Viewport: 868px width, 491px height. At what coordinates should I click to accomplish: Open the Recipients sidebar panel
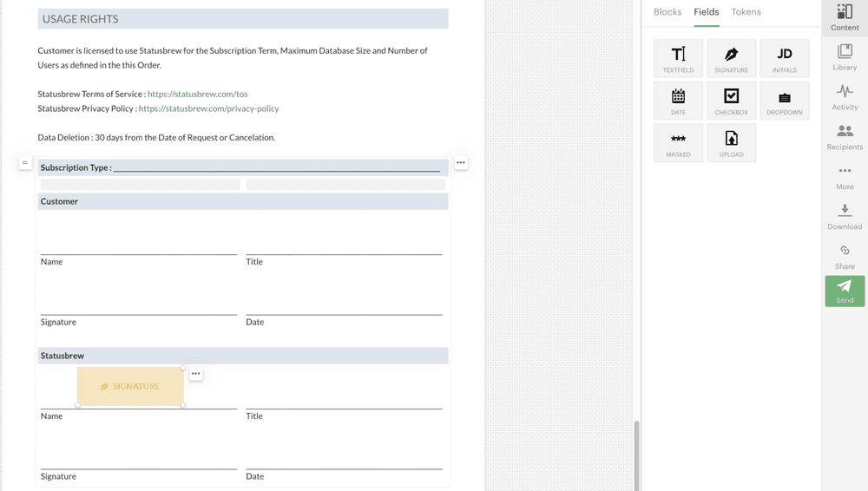click(x=845, y=137)
